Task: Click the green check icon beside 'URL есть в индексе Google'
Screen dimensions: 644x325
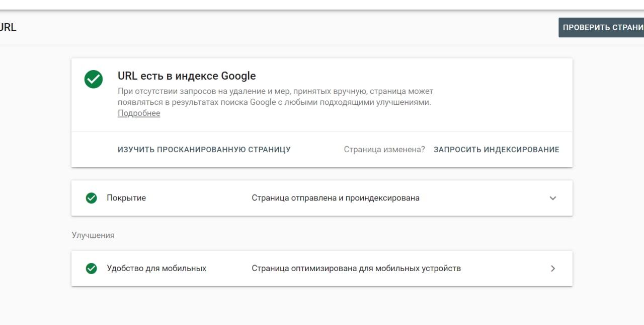Action: [94, 79]
